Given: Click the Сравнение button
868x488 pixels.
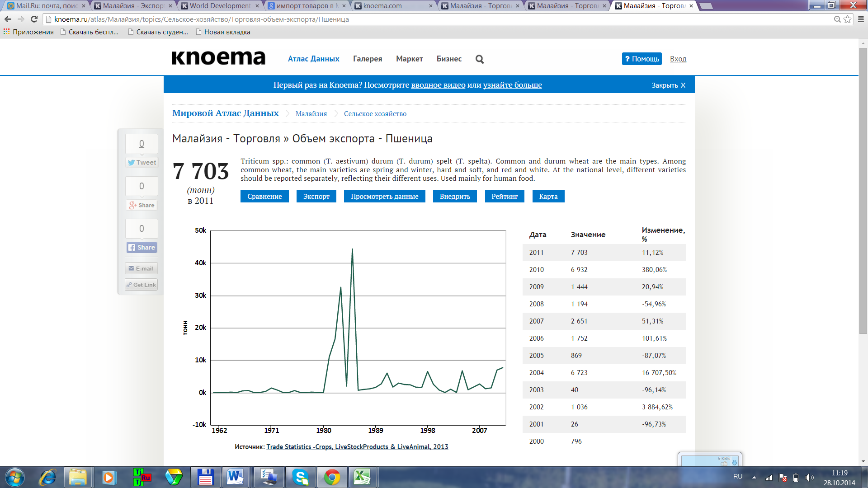Looking at the screenshot, I should (264, 196).
